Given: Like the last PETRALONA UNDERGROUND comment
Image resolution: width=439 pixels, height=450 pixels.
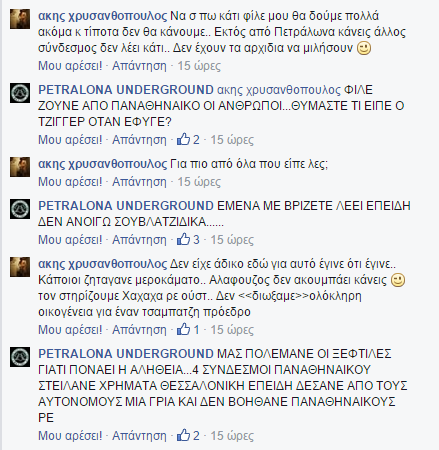Looking at the screenshot, I should pyautogui.click(x=70, y=436).
